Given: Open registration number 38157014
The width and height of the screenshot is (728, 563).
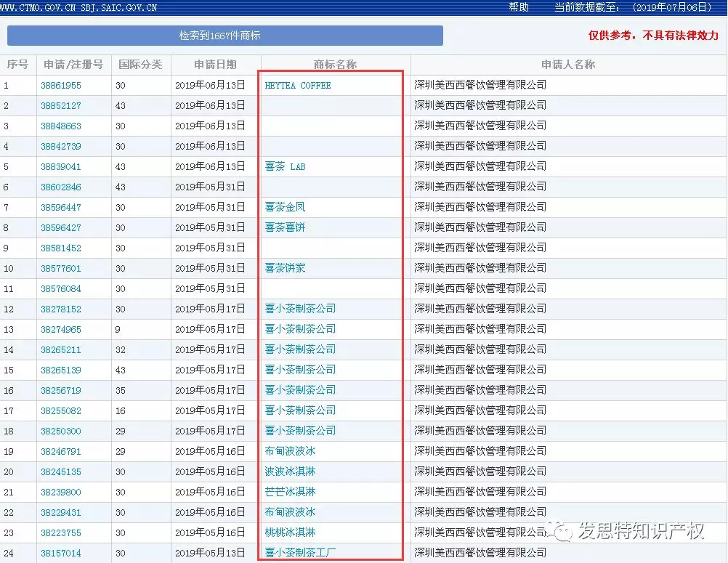Looking at the screenshot, I should [x=61, y=554].
